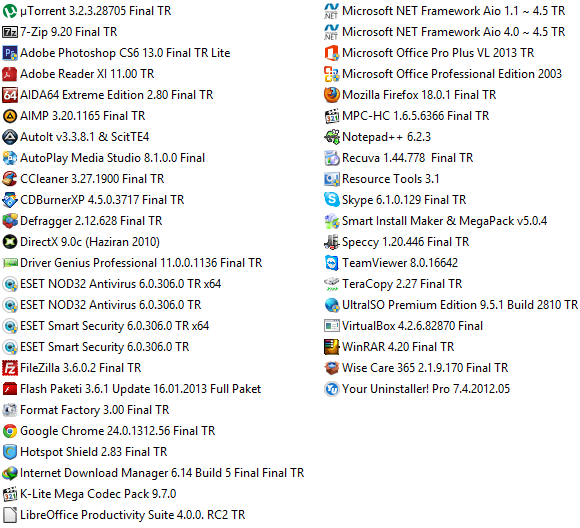Click the AIDA64 Extreme Edition icon
This screenshot has height=528, width=580.
pos(10,95)
